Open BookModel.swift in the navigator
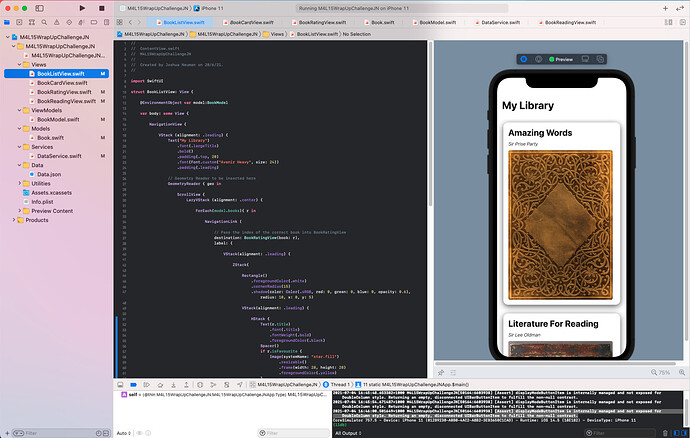This screenshot has height=438, width=690. tap(58, 119)
